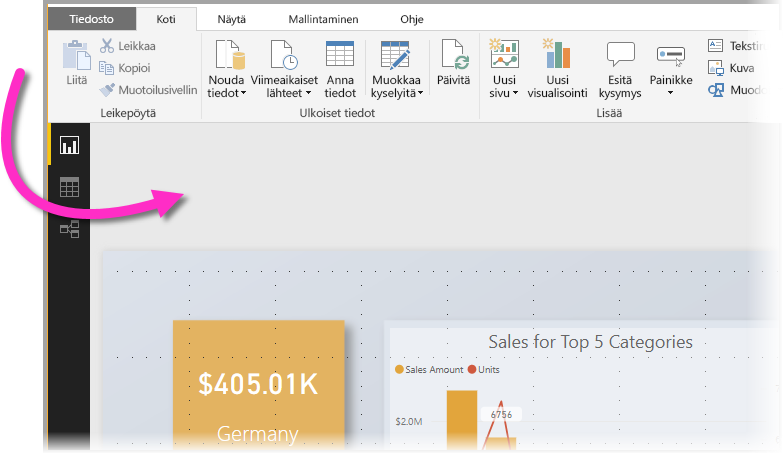Open the Report view in sidebar
This screenshot has width=783, height=454.
point(69,145)
